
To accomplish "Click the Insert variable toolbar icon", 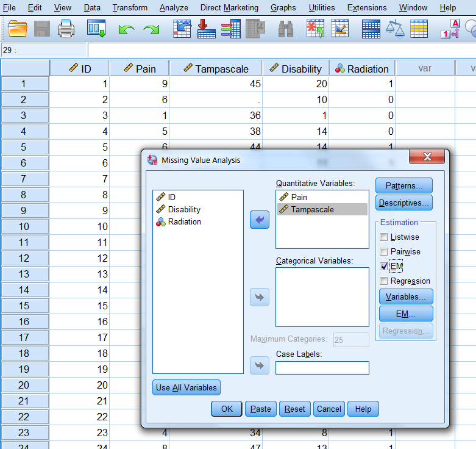I will pos(339,28).
